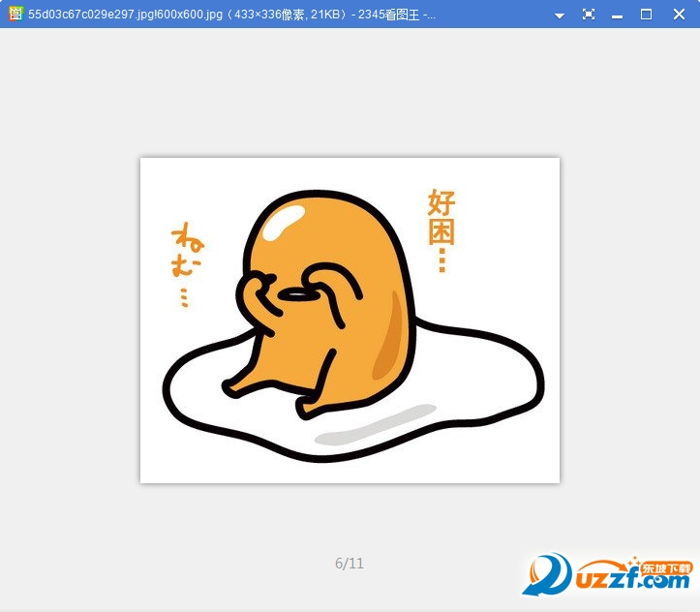The width and height of the screenshot is (700, 612).
Task: Close the 2345看图王 viewer window
Action: click(x=679, y=15)
